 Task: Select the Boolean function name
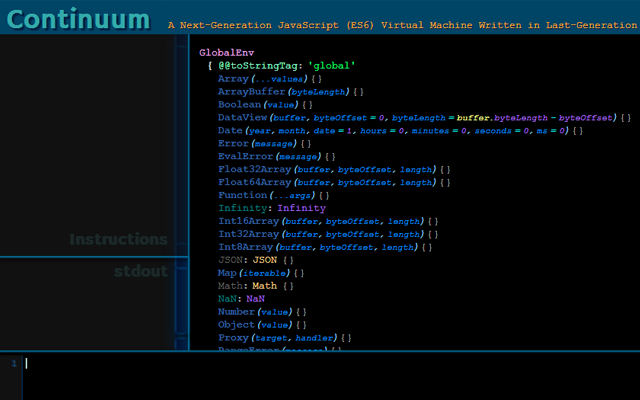click(x=238, y=104)
